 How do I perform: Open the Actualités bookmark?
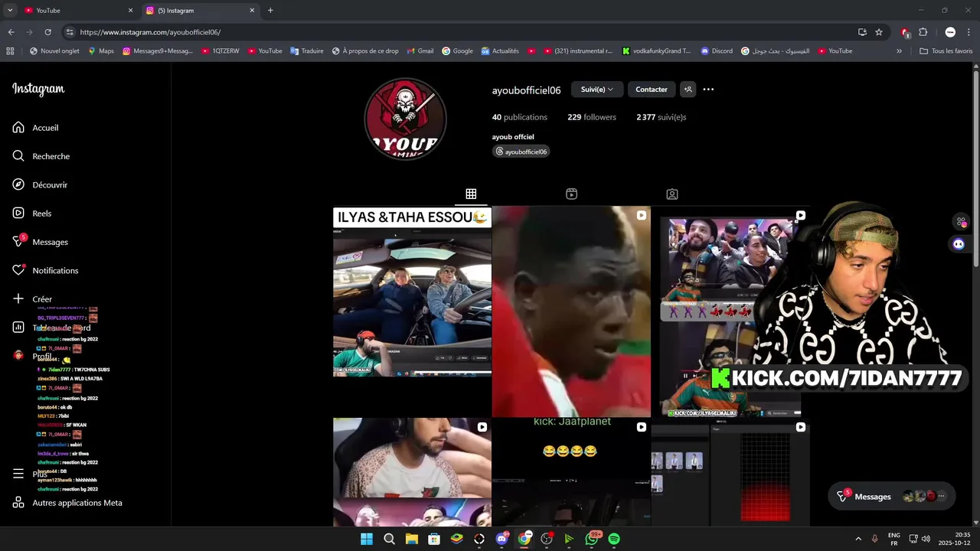500,51
